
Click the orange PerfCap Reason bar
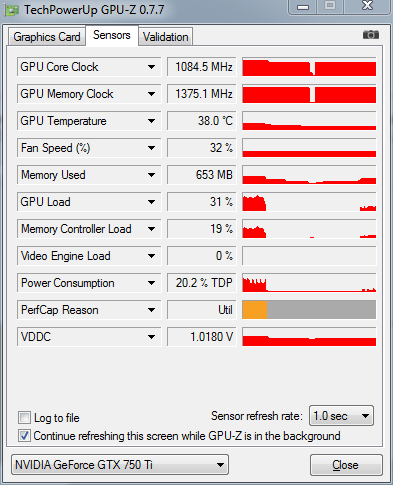point(255,310)
